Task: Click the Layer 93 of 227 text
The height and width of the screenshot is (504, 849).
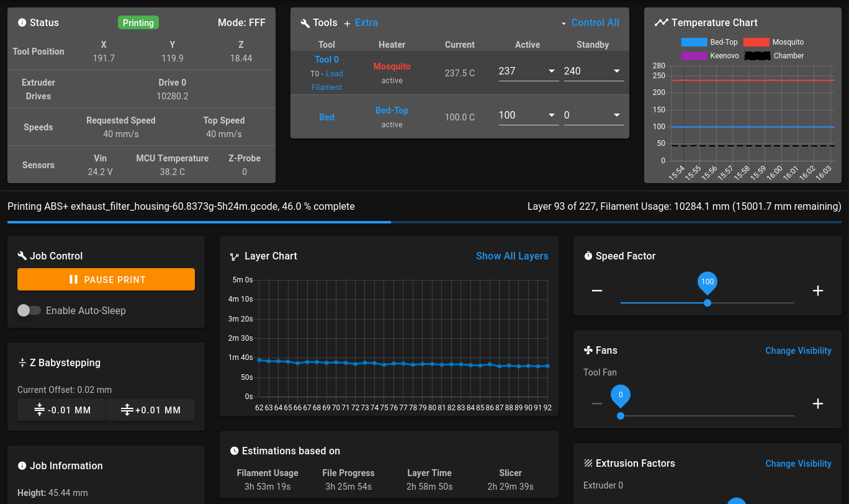Action: [x=562, y=206]
